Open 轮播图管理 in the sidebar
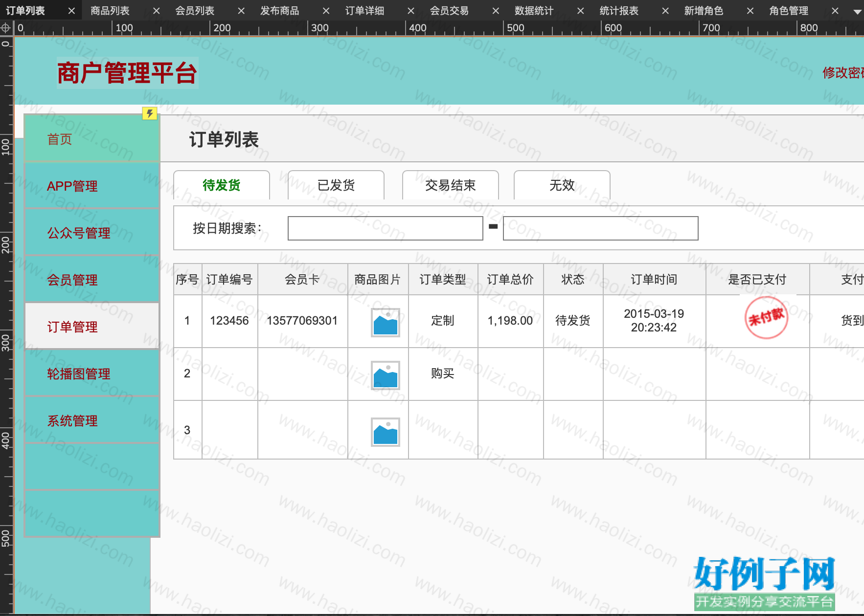Screen dimensions: 864x616 pyautogui.click(x=92, y=374)
